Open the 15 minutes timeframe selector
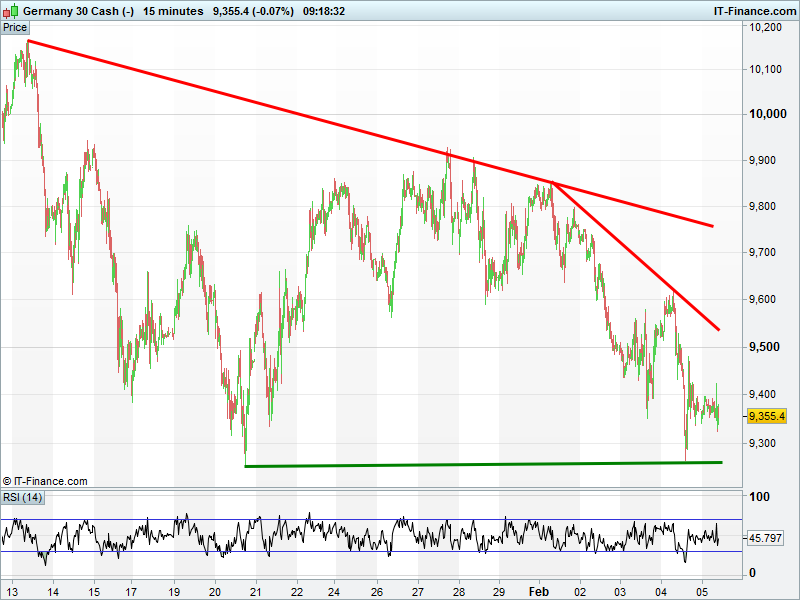 173,11
